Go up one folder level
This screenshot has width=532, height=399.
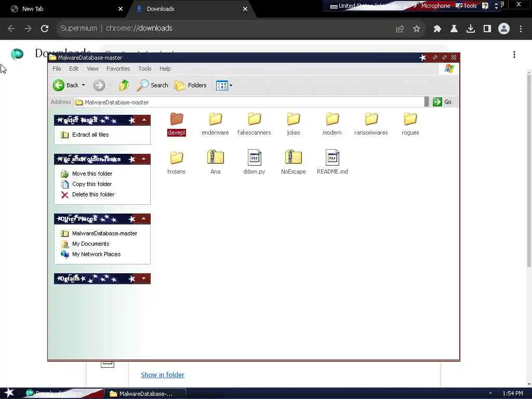point(124,85)
